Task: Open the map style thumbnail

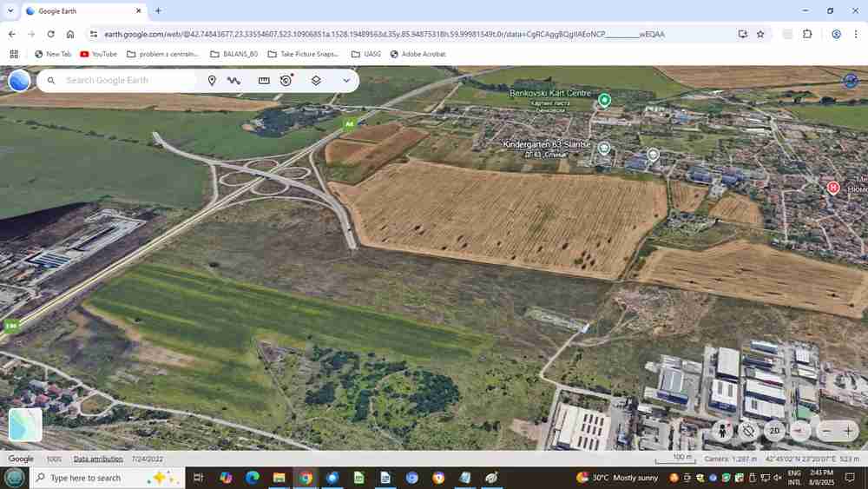Action: point(25,425)
